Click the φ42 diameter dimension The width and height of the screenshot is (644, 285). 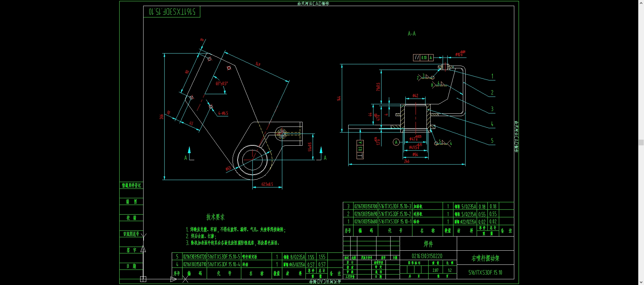[x=415, y=96]
